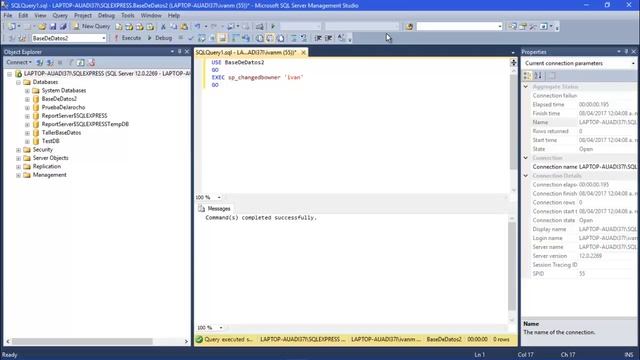
Task: Collapse the Aggregate Status section
Action: point(526,87)
